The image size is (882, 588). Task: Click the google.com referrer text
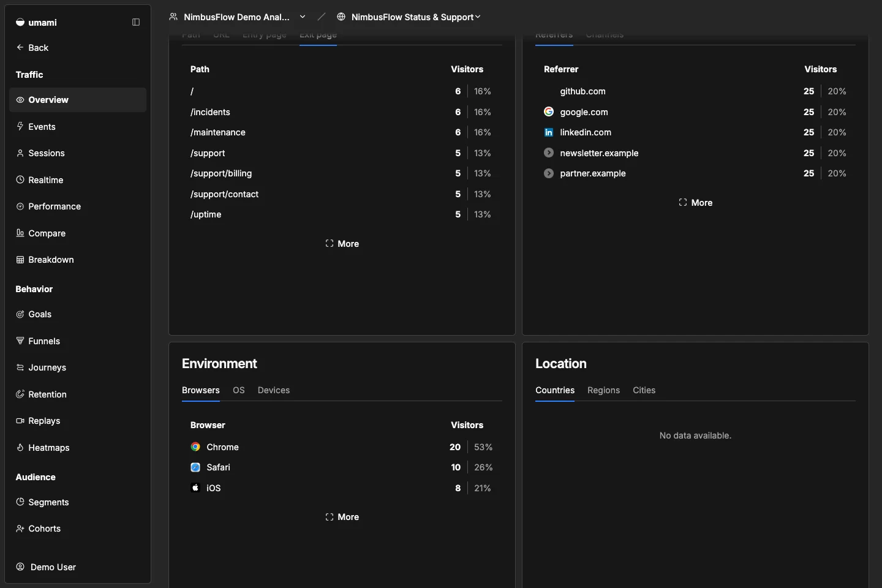pos(584,112)
